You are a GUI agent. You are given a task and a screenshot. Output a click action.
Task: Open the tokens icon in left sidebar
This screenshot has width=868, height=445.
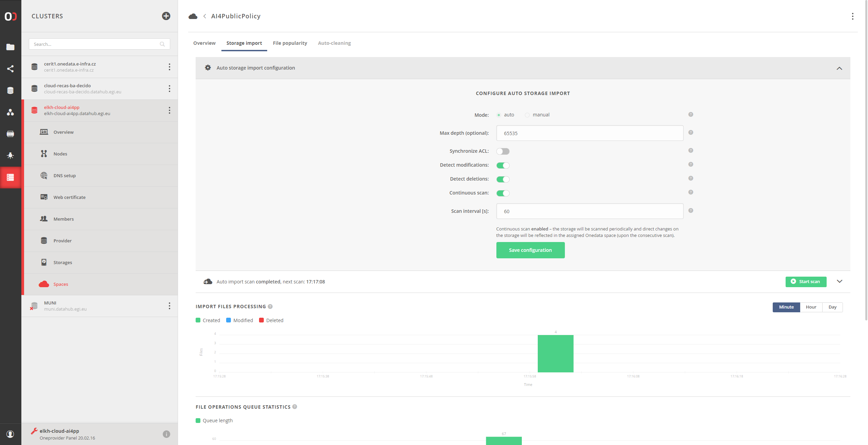[11, 134]
